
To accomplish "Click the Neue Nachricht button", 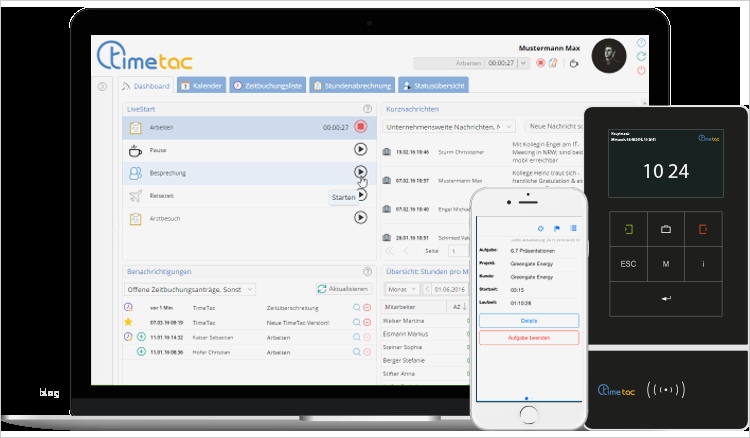I will coord(554,126).
